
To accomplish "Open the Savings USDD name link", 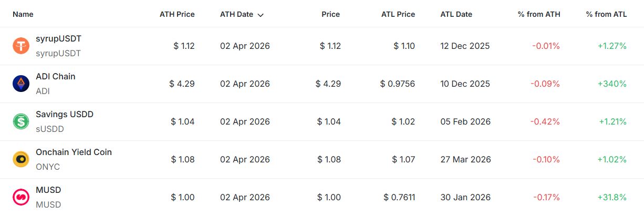I will [x=64, y=114].
